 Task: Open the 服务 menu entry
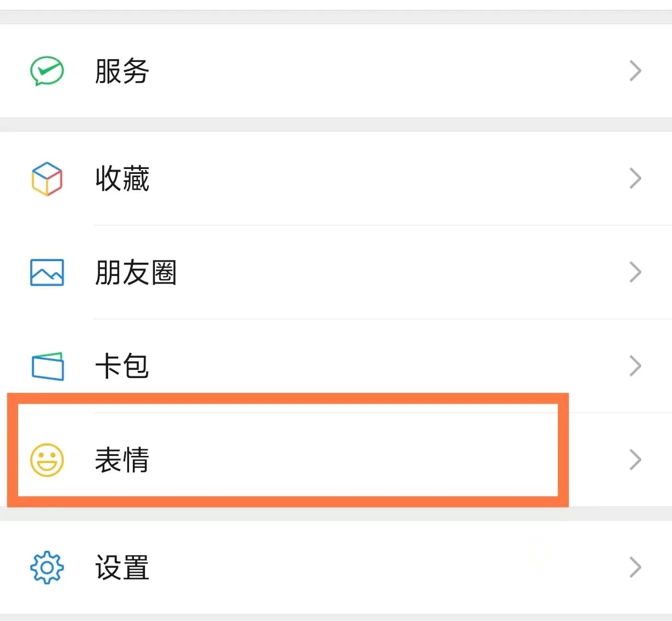tap(122, 71)
